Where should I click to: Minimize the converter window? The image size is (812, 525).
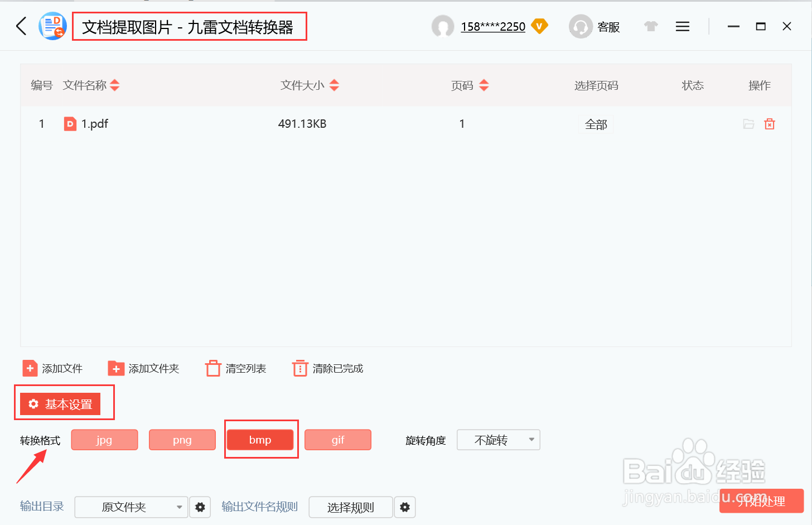(x=733, y=26)
